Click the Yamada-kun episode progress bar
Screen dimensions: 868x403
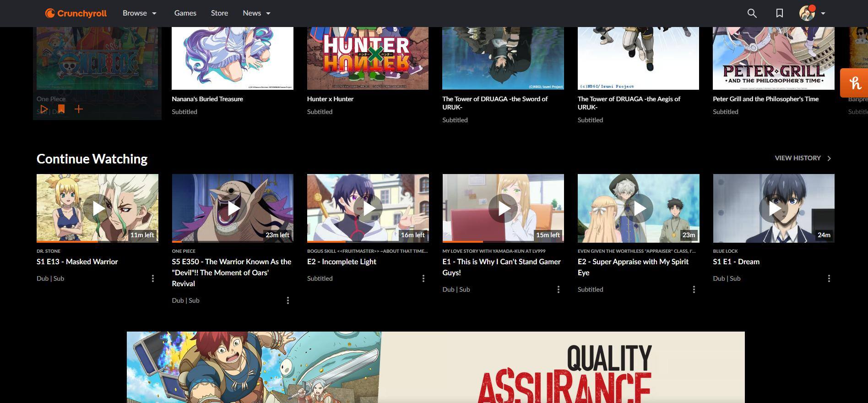[x=503, y=241]
